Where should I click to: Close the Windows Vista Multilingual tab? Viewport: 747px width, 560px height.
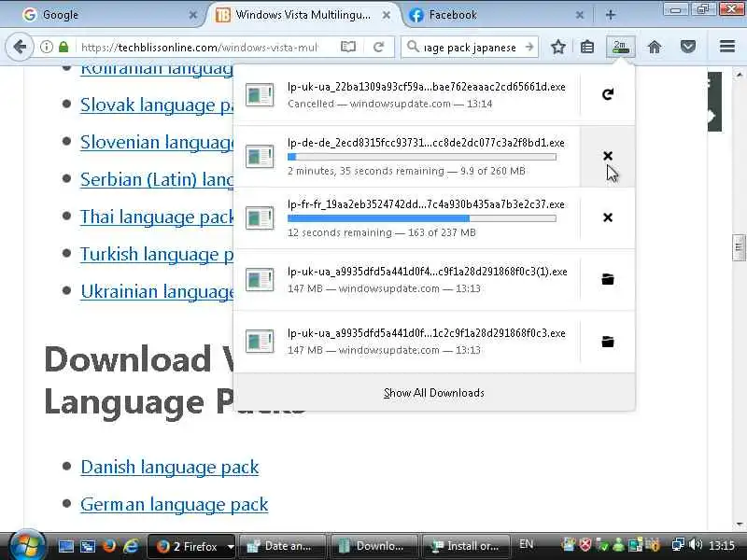click(x=387, y=15)
